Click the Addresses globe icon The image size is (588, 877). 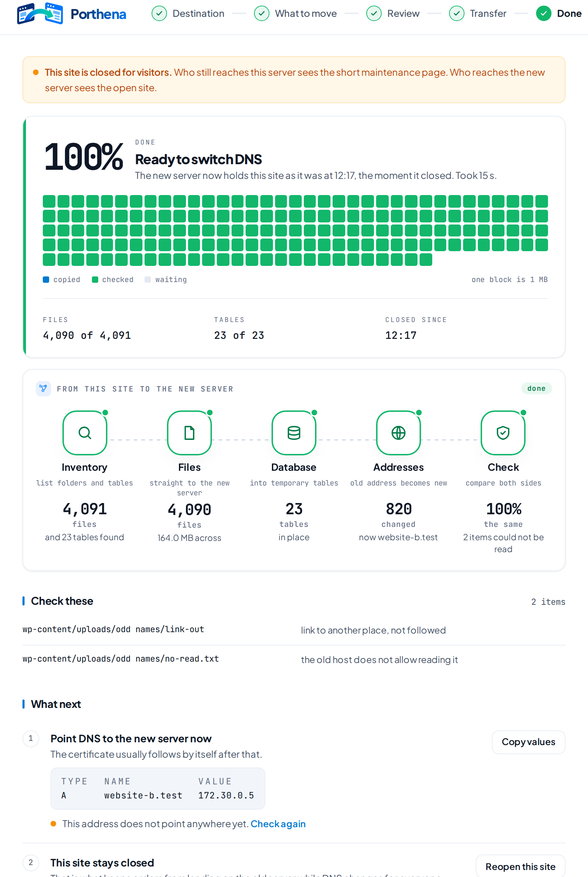(x=398, y=433)
